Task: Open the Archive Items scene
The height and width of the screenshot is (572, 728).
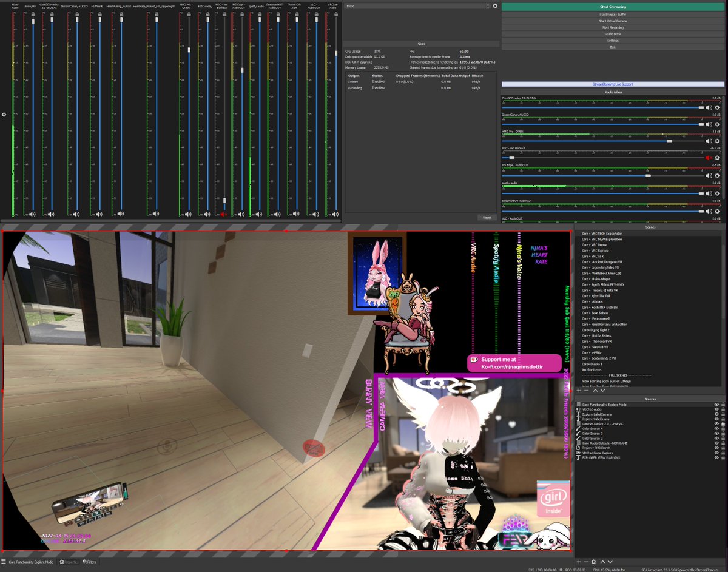Action: pos(592,369)
